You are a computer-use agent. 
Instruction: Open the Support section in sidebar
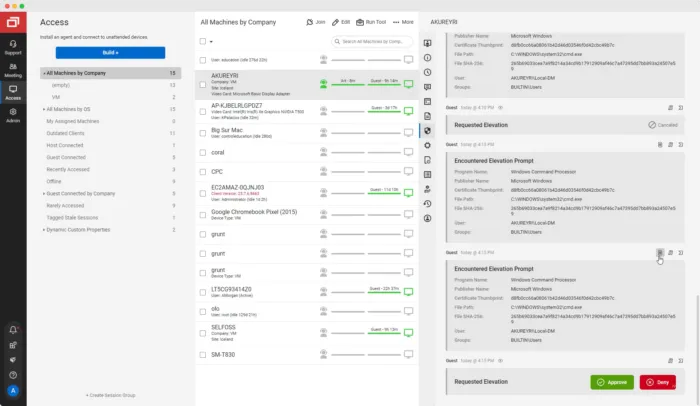[13, 45]
